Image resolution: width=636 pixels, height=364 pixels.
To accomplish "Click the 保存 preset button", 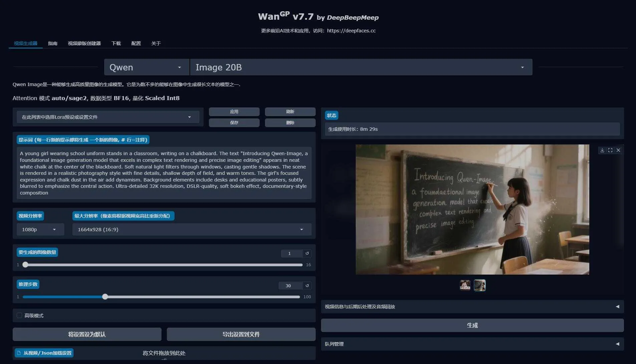I will click(x=234, y=123).
